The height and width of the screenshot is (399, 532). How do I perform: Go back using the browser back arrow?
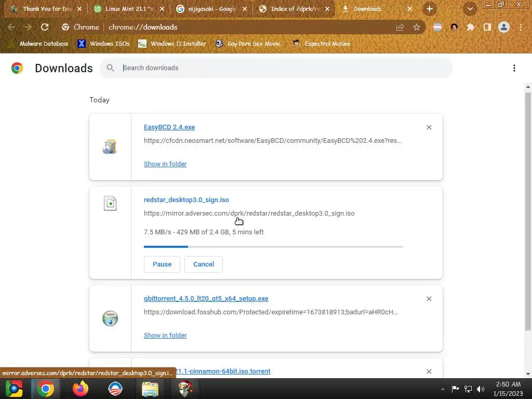(x=11, y=27)
